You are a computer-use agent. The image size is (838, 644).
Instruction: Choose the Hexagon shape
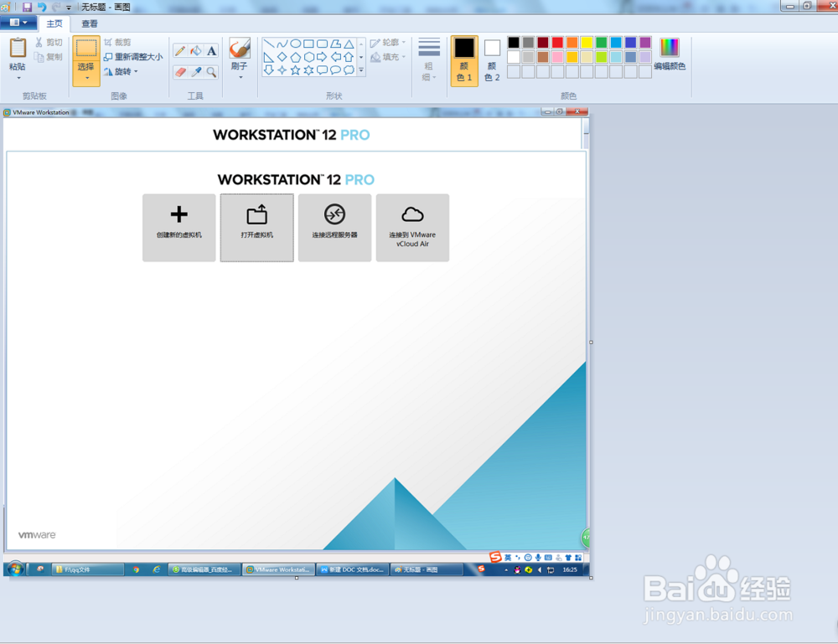pyautogui.click(x=309, y=57)
